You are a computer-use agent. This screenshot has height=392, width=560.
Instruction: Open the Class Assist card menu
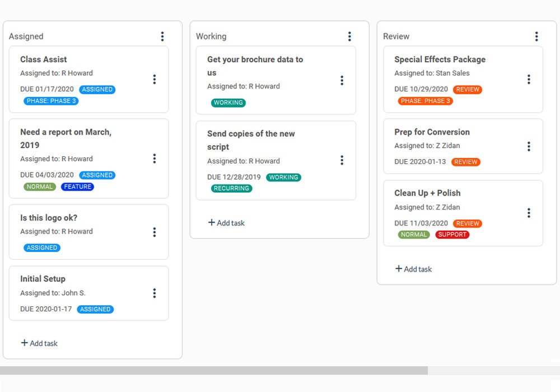point(155,80)
